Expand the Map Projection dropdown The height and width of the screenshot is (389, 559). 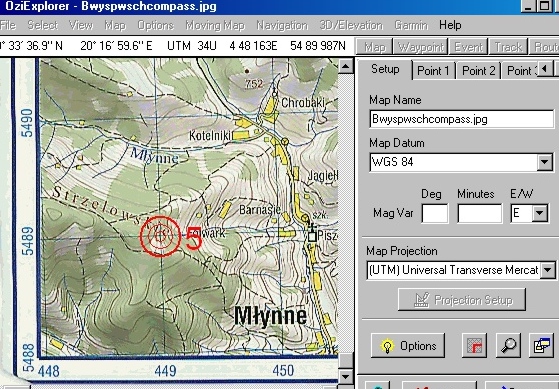coord(548,270)
